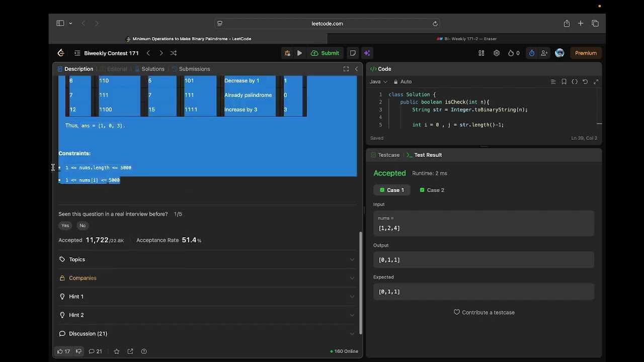
Task: Switch to the Submissions tab
Action: pos(191,69)
